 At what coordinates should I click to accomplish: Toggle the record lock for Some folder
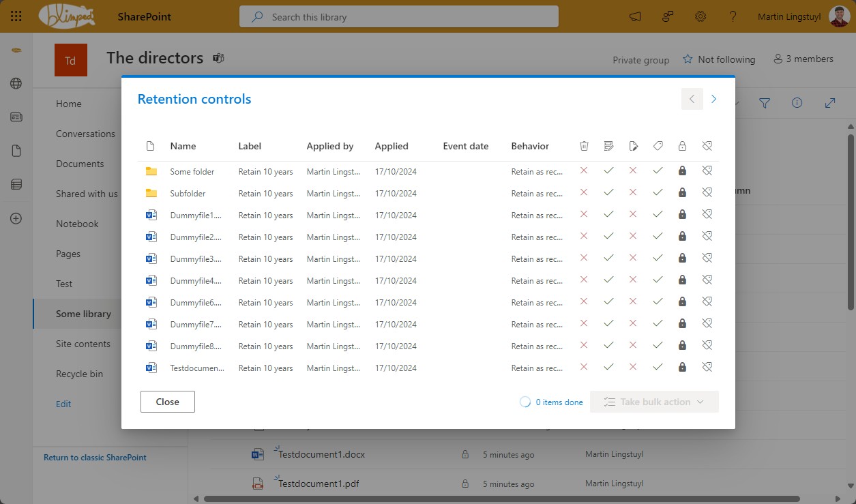682,171
